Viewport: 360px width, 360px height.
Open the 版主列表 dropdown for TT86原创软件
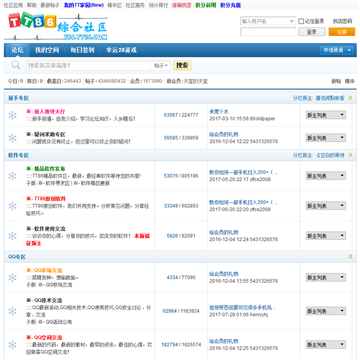326,206
